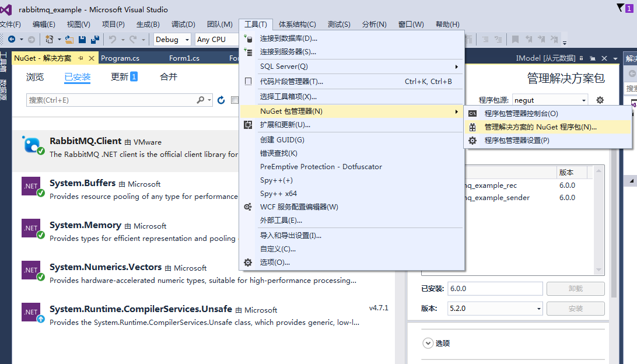Screen dimensions: 637x364
Task: Select 扩展和更新(U) menu item
Action: (x=352, y=125)
